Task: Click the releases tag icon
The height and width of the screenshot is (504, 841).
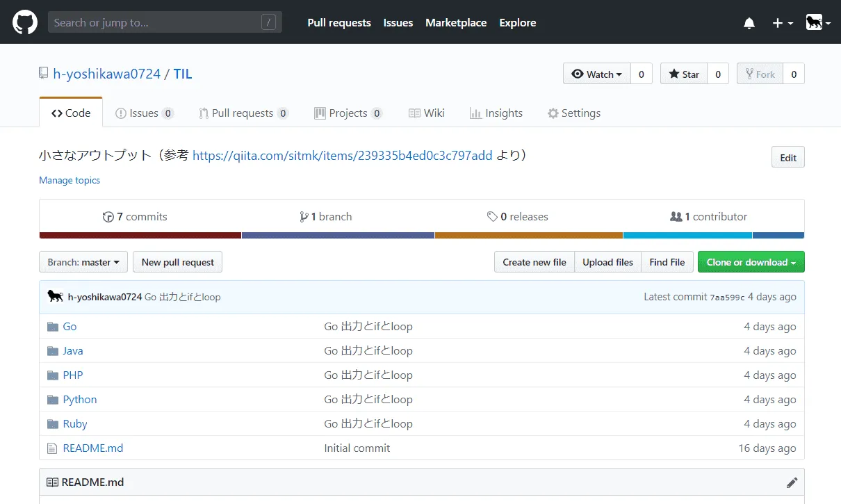Action: click(x=492, y=217)
